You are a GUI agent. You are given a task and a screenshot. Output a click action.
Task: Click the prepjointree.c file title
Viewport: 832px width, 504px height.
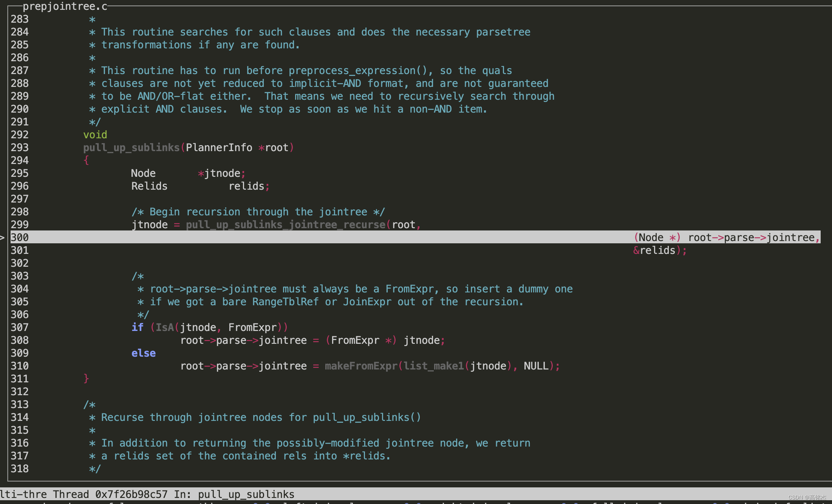[65, 6]
